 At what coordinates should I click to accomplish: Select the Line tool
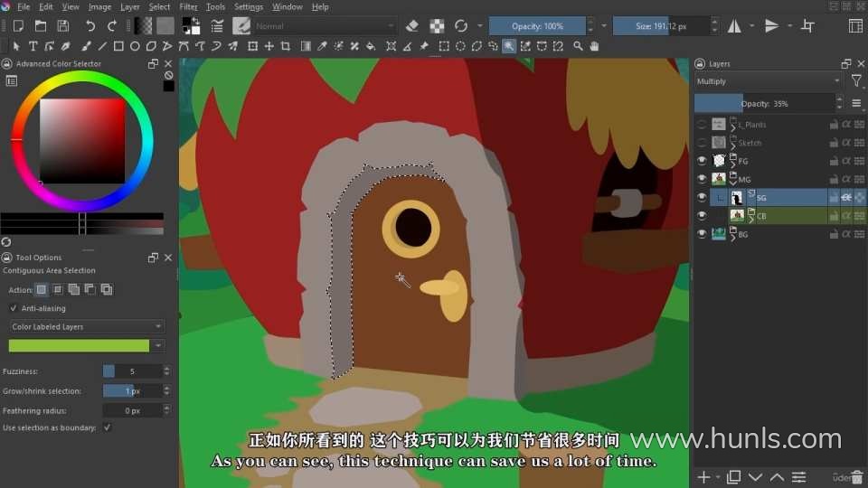[102, 46]
